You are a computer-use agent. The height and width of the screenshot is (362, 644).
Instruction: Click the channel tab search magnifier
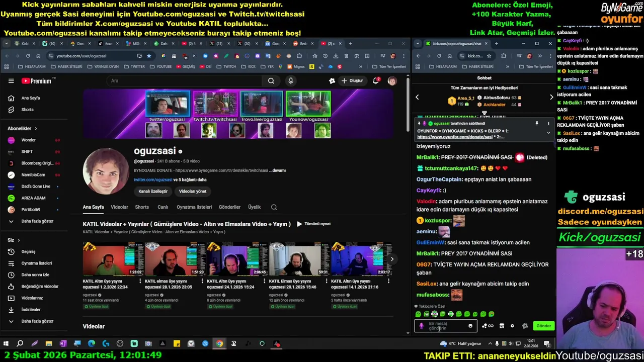[274, 207]
